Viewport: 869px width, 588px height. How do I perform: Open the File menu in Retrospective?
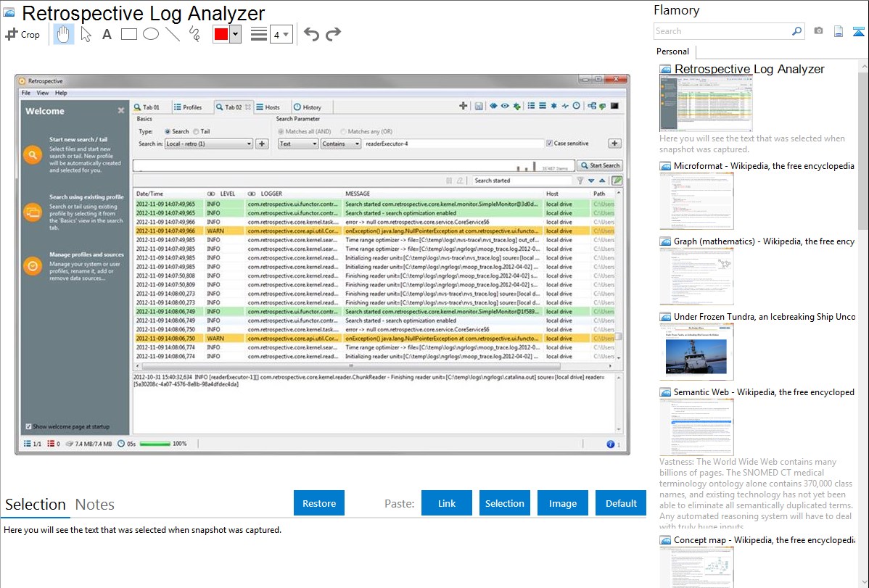[x=26, y=93]
